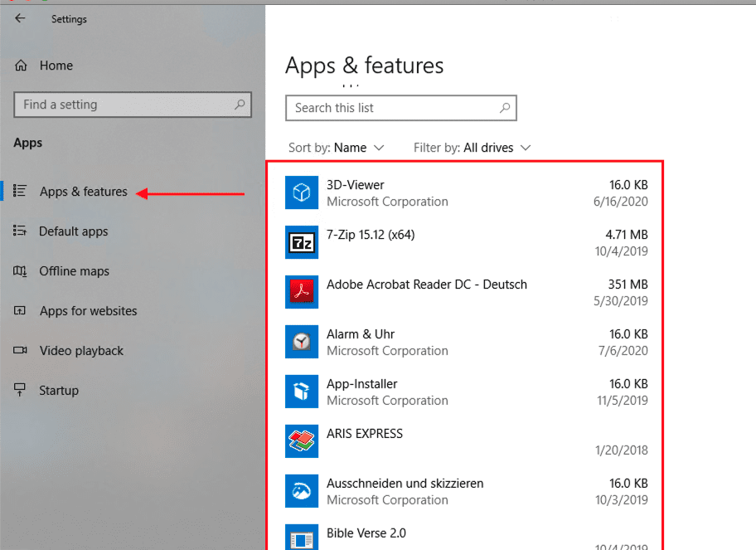Focus the Find a setting field

click(133, 105)
